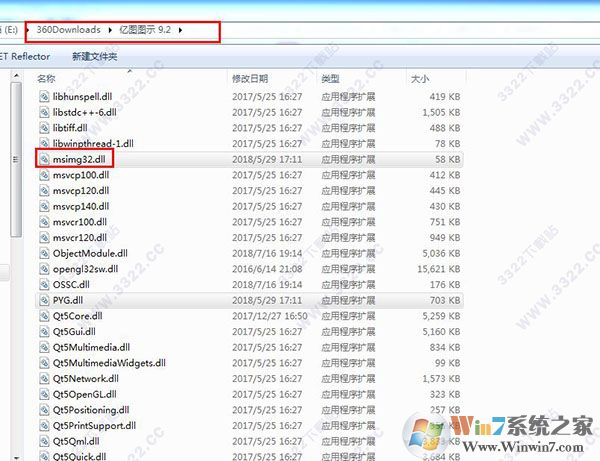The width and height of the screenshot is (600, 461).
Task: Click the 703 KB size cell
Action: coord(445,300)
